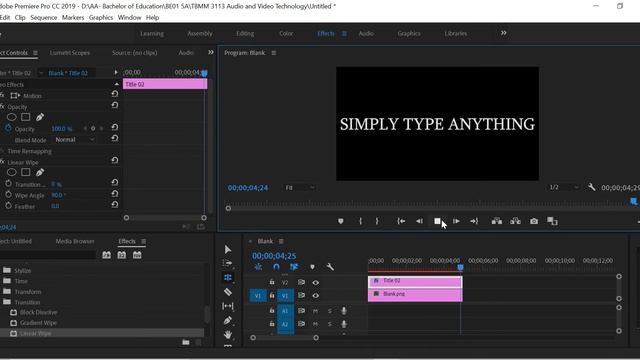Open playback resolution 1/2 dropdown
The image size is (640, 360).
point(563,187)
